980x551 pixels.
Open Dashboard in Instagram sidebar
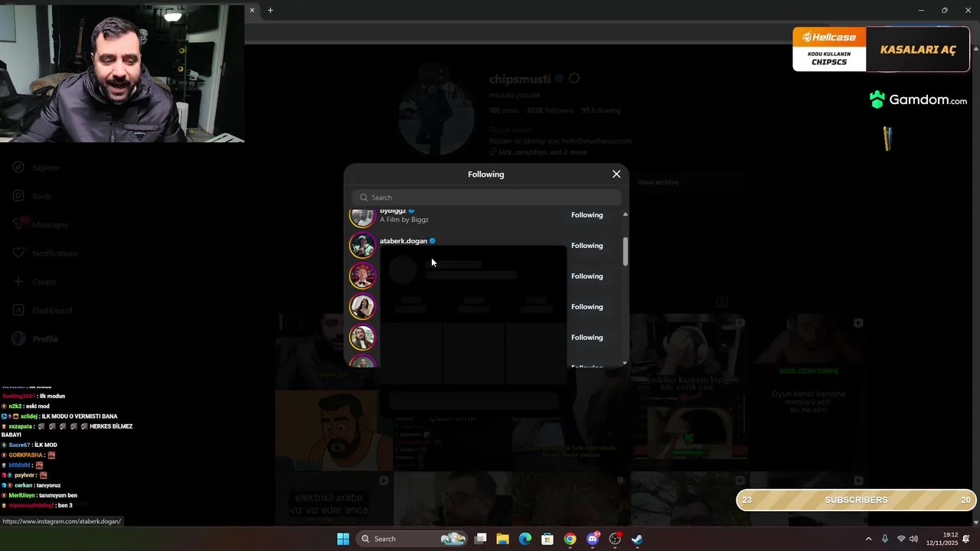(x=41, y=311)
